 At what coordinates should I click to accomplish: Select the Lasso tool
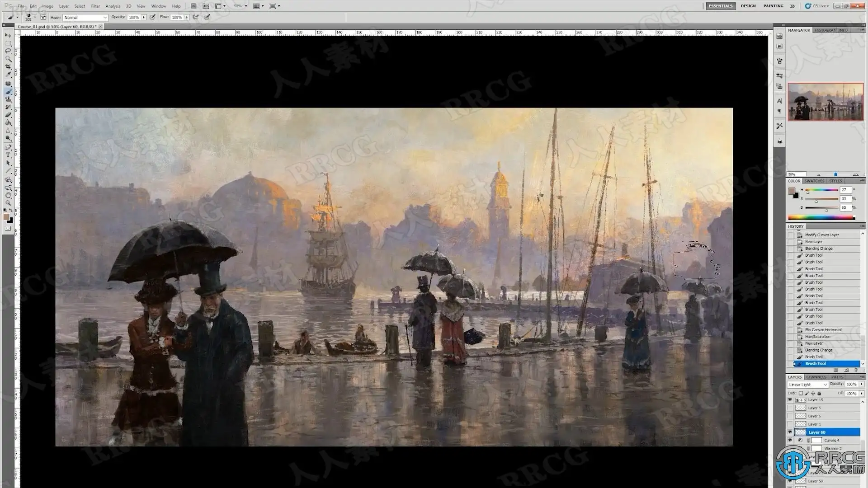[8, 51]
